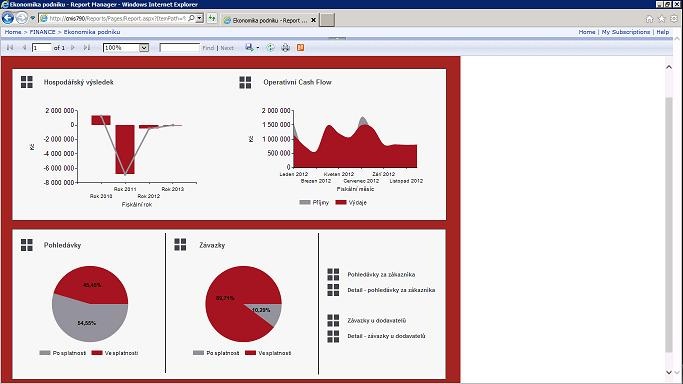Open the 100% zoom level dropdown

point(126,47)
